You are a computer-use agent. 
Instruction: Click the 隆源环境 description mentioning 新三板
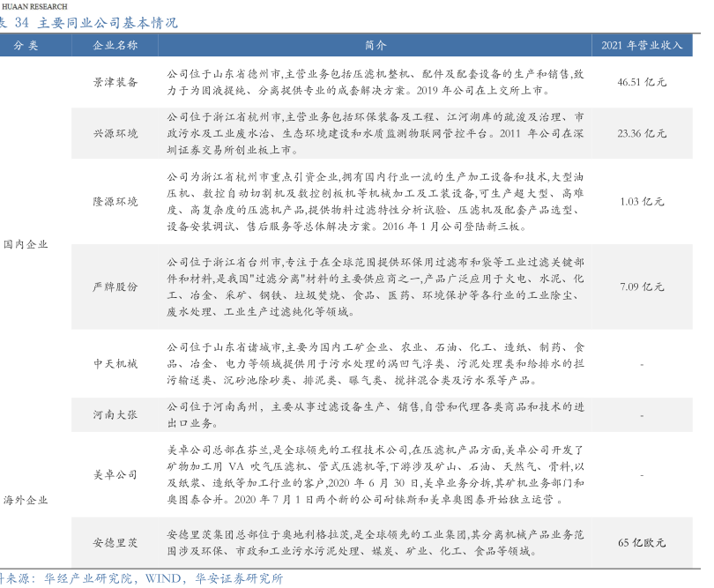click(376, 202)
